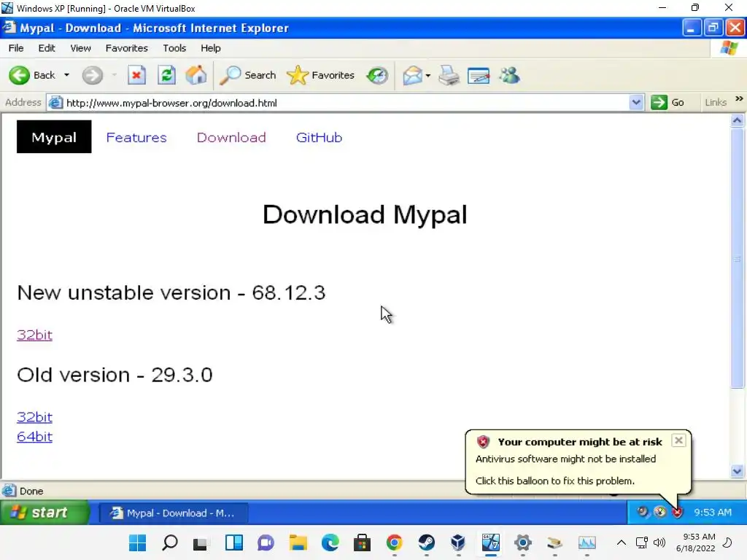The height and width of the screenshot is (560, 747).
Task: Click the host volume speaker icon
Action: tap(659, 542)
